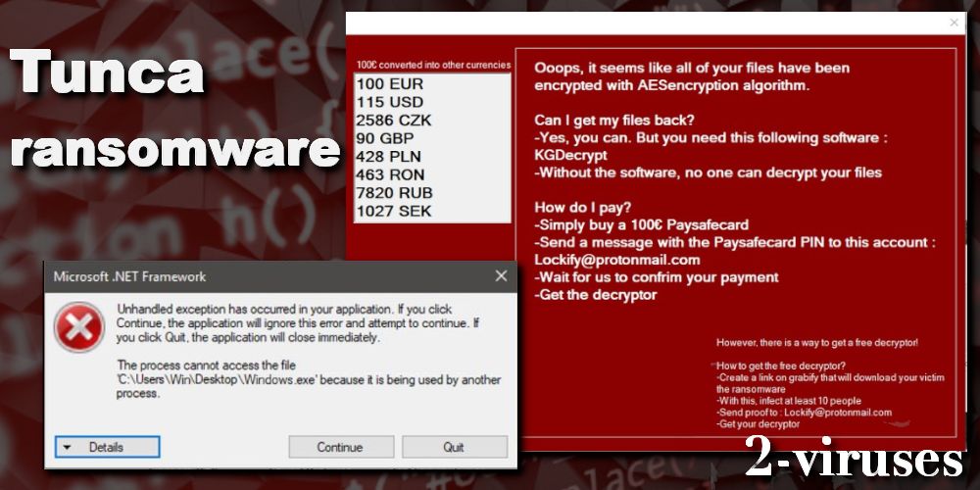The width and height of the screenshot is (980, 490).
Task: Click 'How to get the free decryptor?' text
Action: tap(781, 366)
